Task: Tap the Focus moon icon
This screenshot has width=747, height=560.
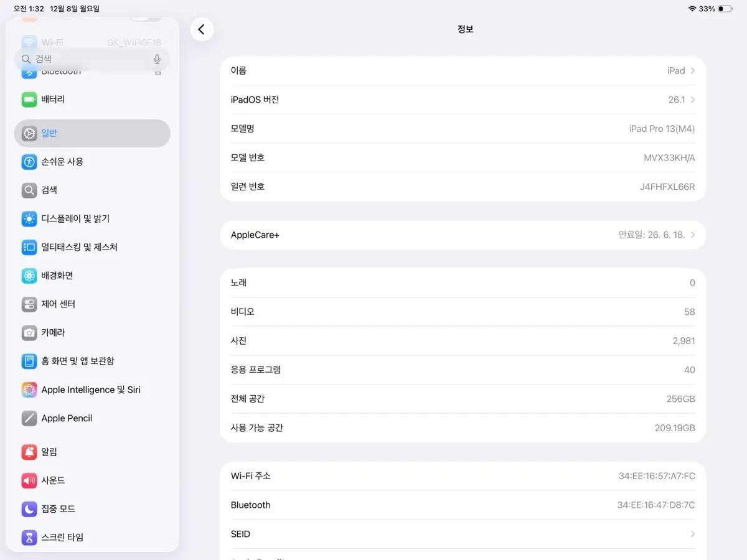Action: (x=29, y=509)
